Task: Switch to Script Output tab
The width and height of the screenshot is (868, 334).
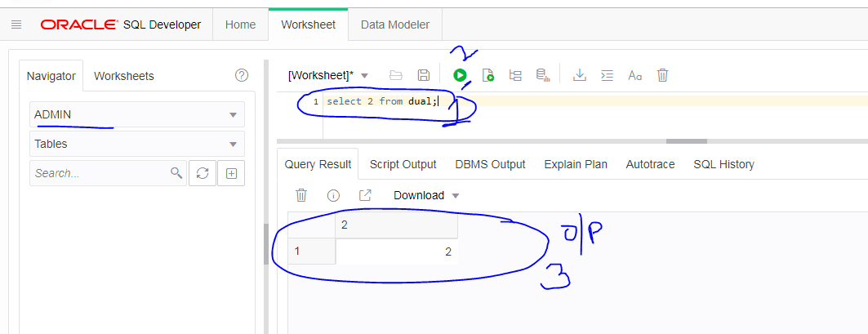Action: [x=403, y=164]
